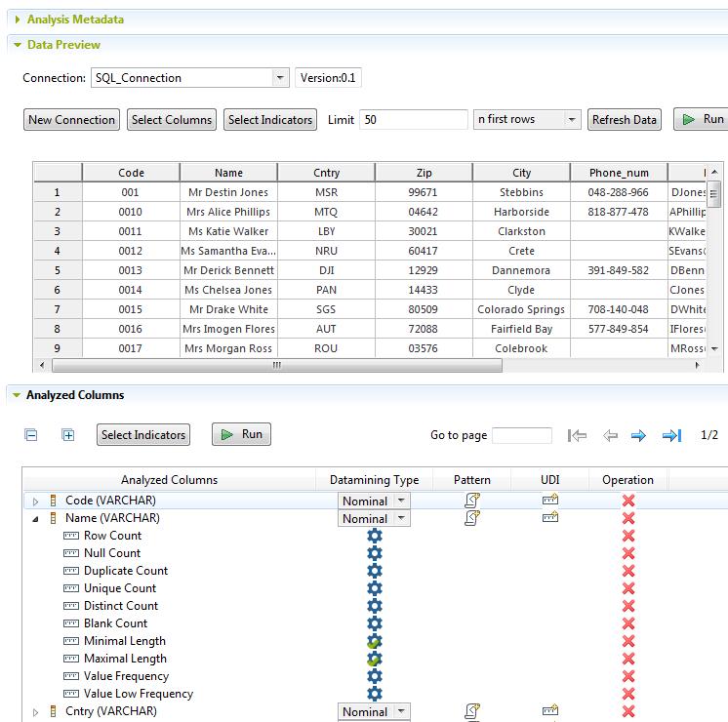Delete the Row Count indicator with red X
Image resolution: width=728 pixels, height=722 pixels.
click(628, 536)
